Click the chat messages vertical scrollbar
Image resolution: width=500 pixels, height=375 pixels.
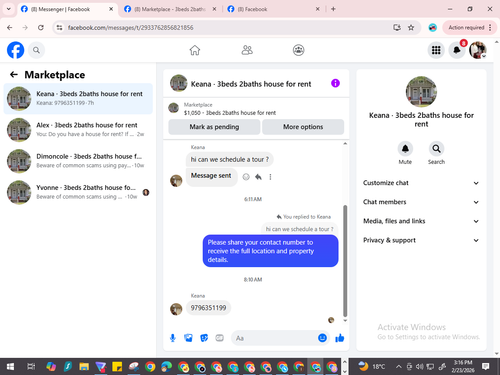tap(345, 261)
